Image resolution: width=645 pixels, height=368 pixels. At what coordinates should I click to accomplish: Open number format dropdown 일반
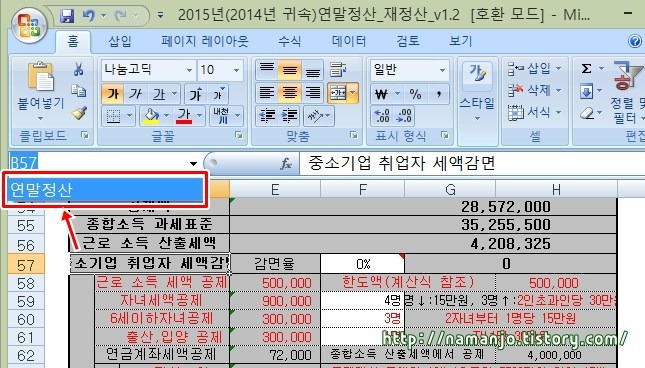click(442, 70)
